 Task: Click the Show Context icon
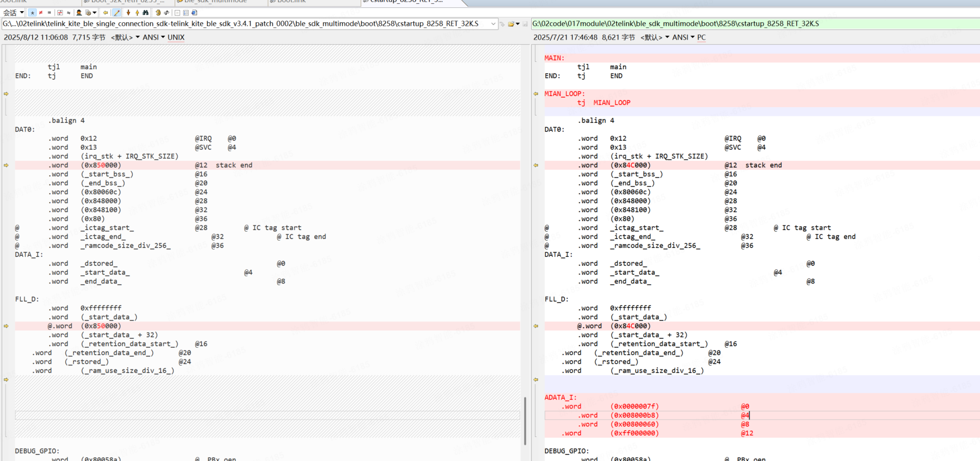(x=60, y=13)
